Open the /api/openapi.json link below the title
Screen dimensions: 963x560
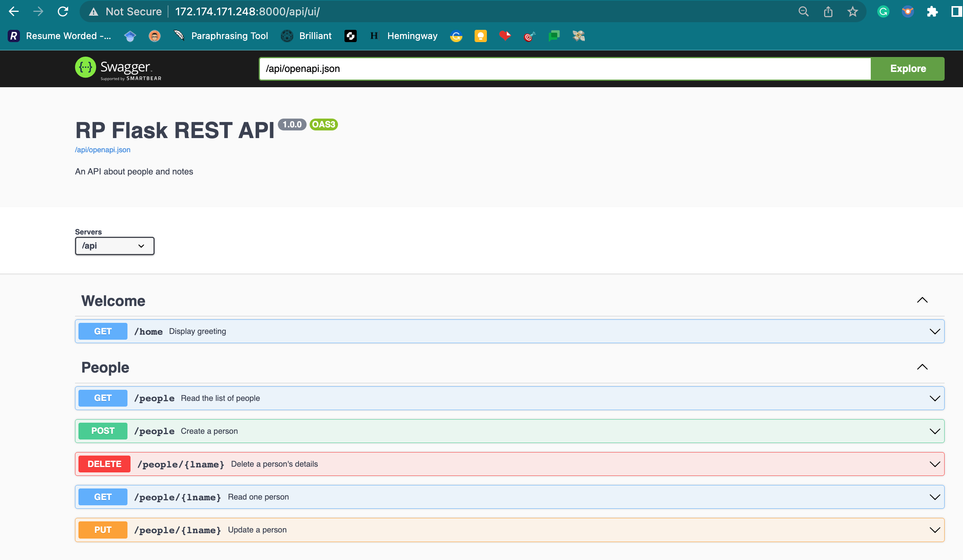coord(102,150)
